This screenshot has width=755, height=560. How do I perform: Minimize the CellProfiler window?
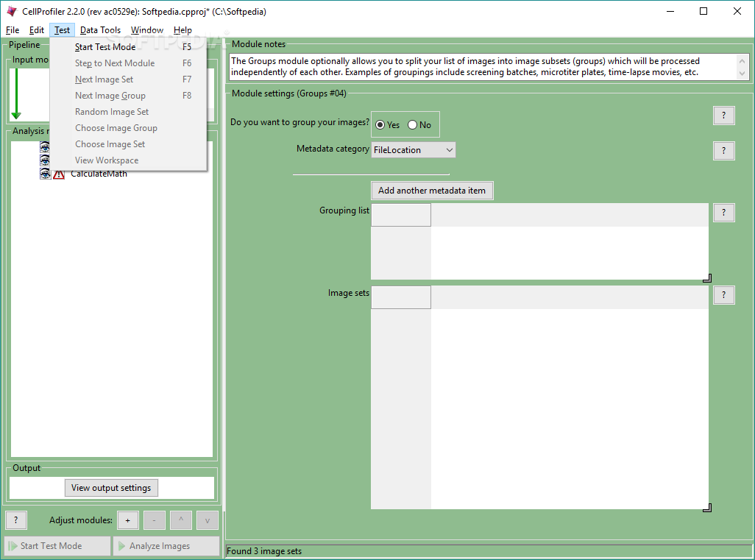[x=670, y=11]
